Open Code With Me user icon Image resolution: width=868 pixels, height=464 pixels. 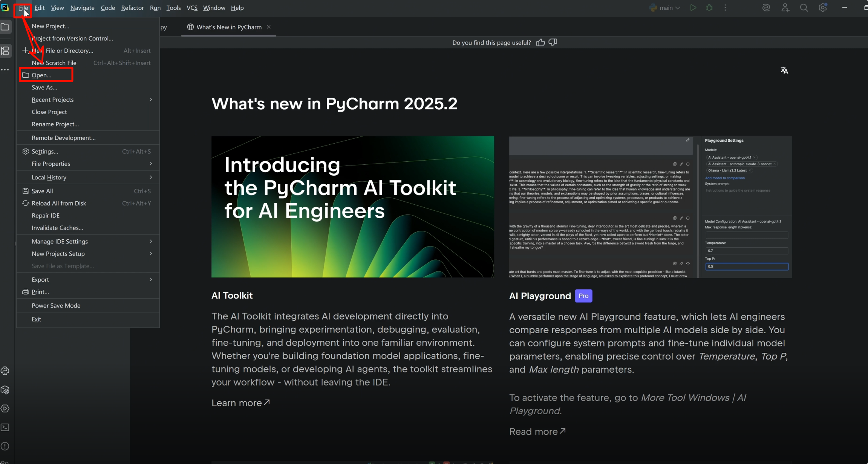coord(785,8)
